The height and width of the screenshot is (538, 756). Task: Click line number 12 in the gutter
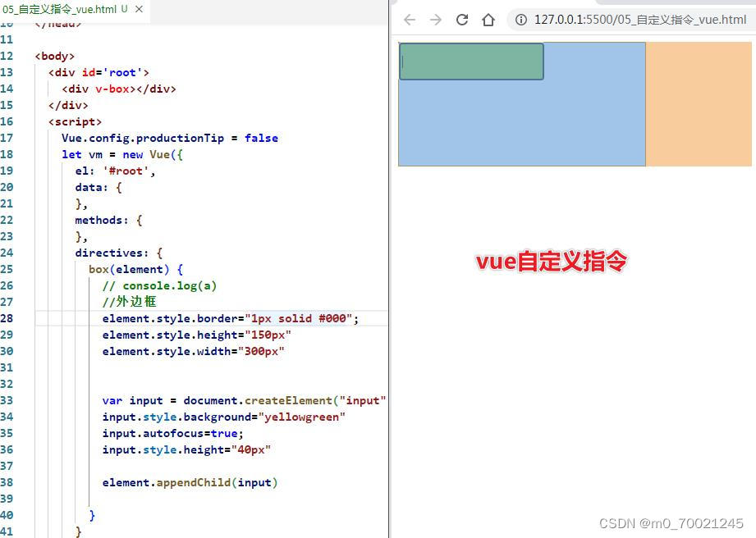point(7,56)
